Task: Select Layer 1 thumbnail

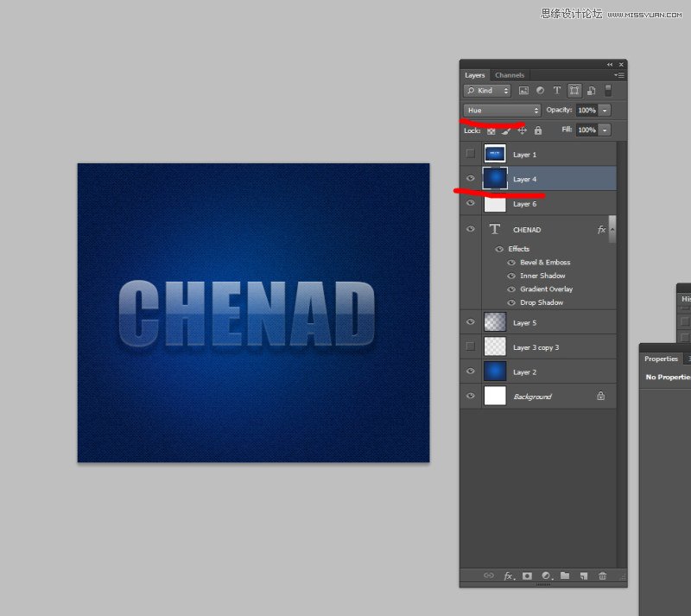Action: [494, 154]
